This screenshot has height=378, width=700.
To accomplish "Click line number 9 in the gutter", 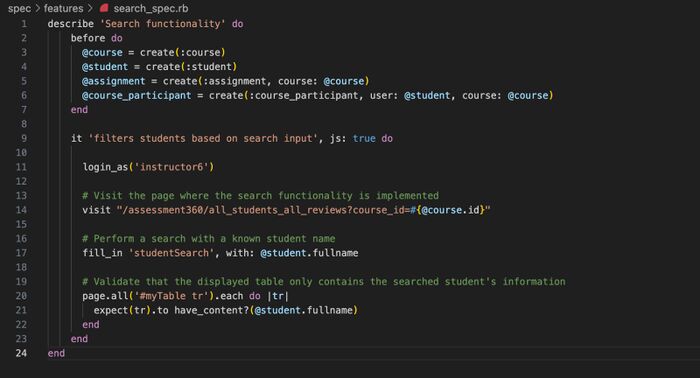I will (24, 138).
